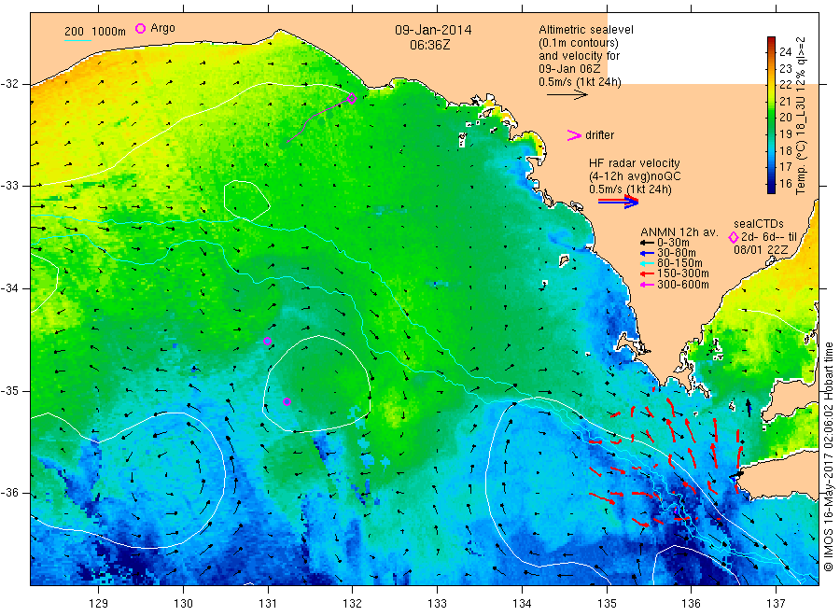This screenshot has height=616, width=840.
Task: Click the Argo float marker inside the eddy contour
Action: click(x=287, y=401)
